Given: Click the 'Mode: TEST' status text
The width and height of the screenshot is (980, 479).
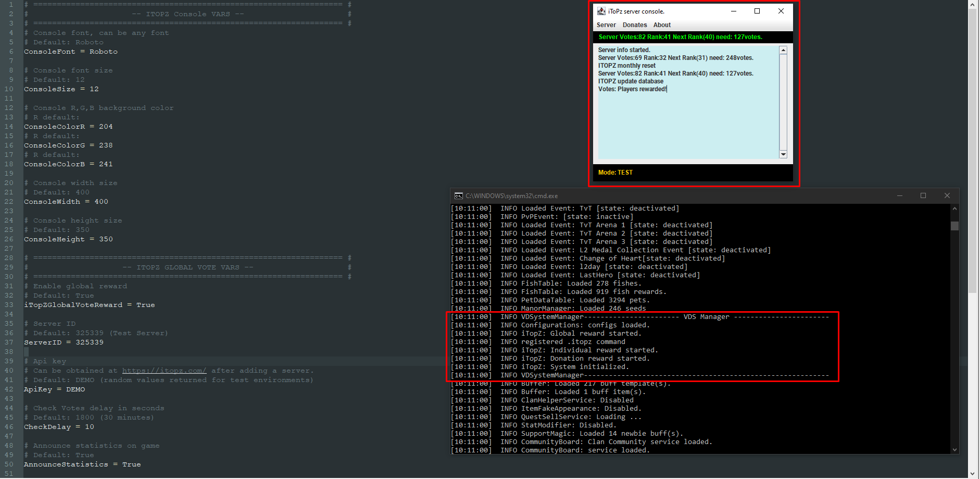Looking at the screenshot, I should [615, 173].
